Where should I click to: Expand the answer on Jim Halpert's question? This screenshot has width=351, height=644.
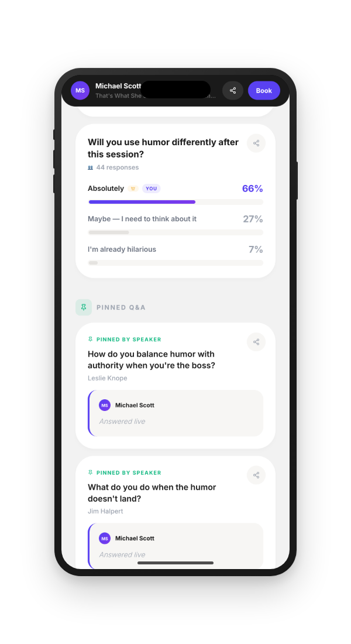coord(175,544)
